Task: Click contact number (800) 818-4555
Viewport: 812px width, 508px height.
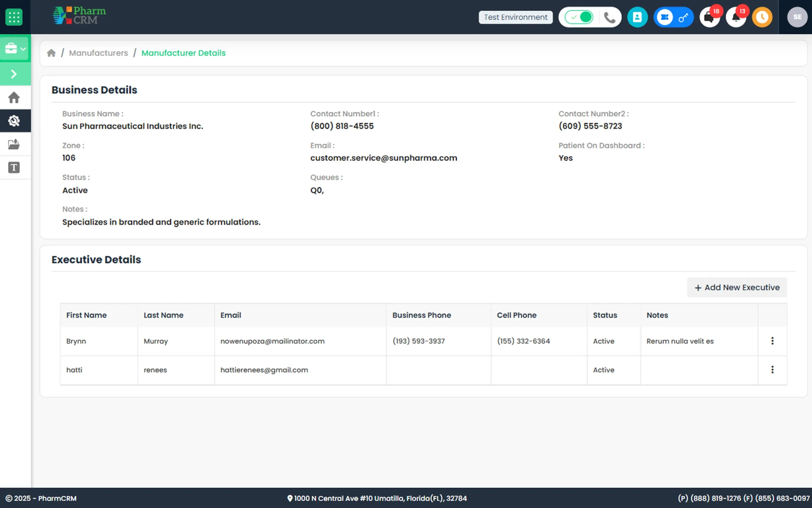Action: point(342,126)
